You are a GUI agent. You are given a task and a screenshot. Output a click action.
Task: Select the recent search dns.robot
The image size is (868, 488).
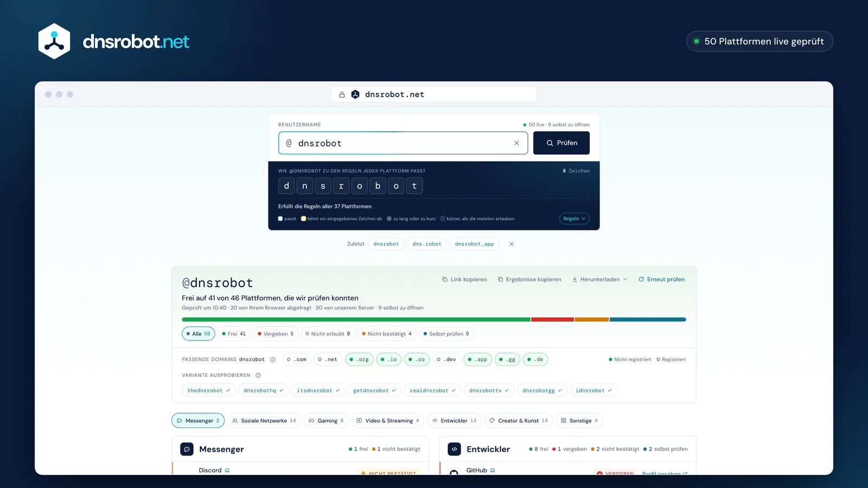[x=427, y=244]
